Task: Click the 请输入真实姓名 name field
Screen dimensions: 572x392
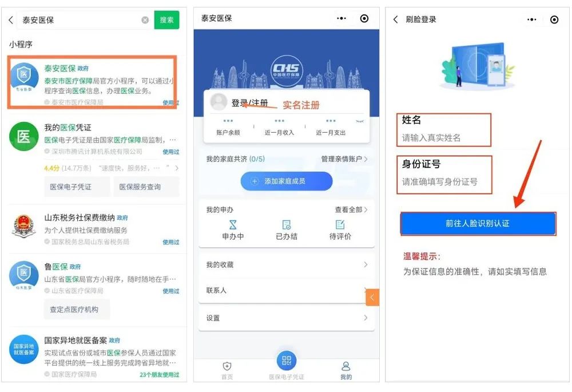Action: (x=444, y=138)
